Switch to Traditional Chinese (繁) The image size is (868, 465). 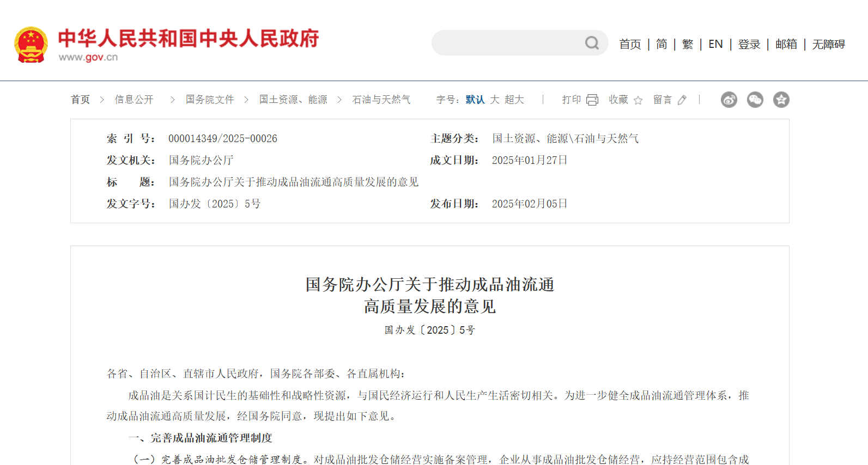688,44
